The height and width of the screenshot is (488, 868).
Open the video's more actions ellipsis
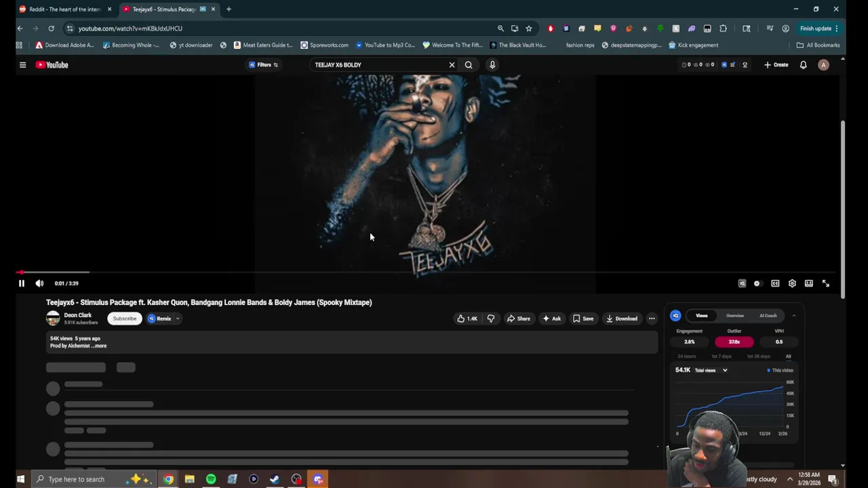tap(652, 319)
